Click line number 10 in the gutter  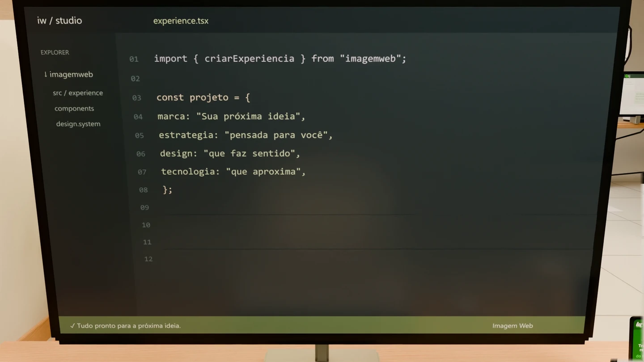(146, 225)
